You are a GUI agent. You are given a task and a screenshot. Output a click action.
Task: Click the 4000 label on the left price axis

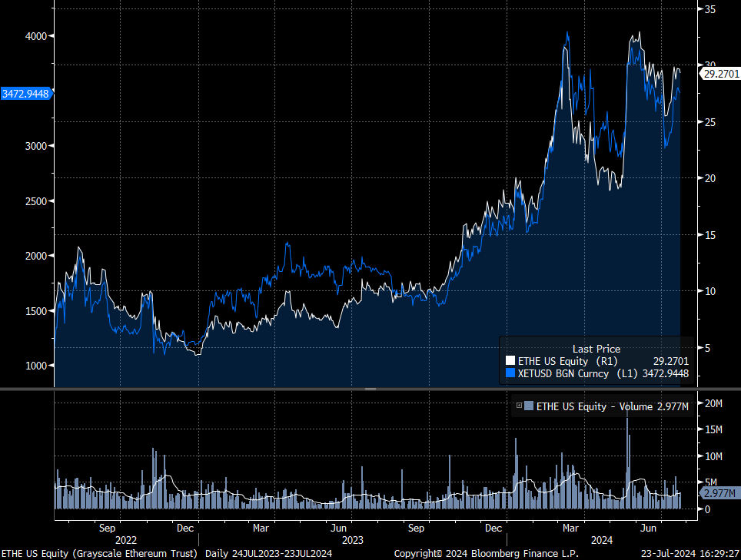click(36, 36)
